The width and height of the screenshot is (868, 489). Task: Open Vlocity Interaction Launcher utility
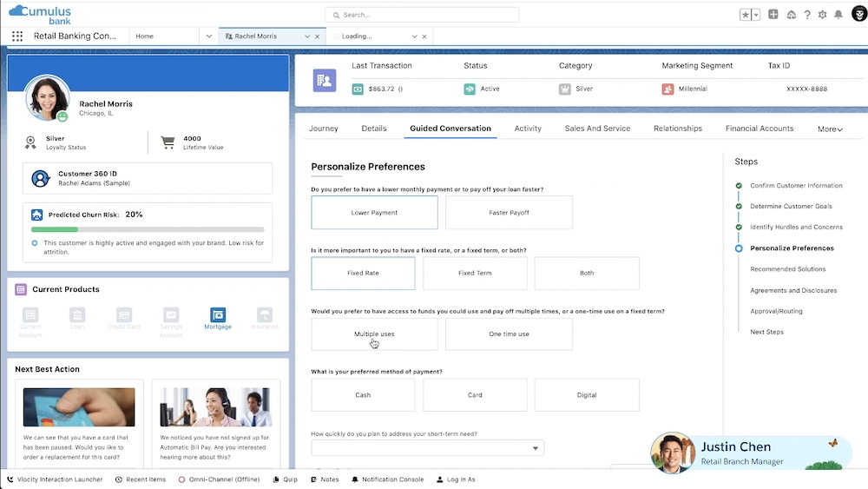click(x=56, y=479)
